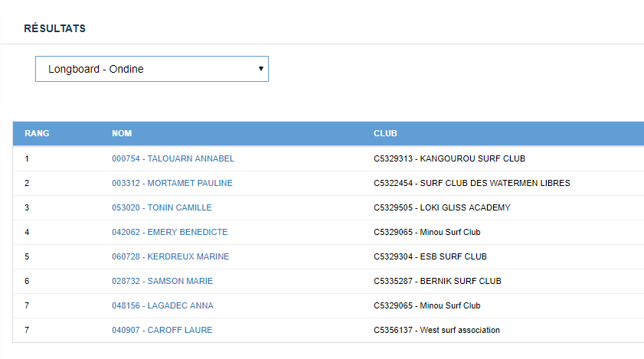Click rank 2 in Mortamet Pauline row
The image size is (644, 359).
coord(27,183)
